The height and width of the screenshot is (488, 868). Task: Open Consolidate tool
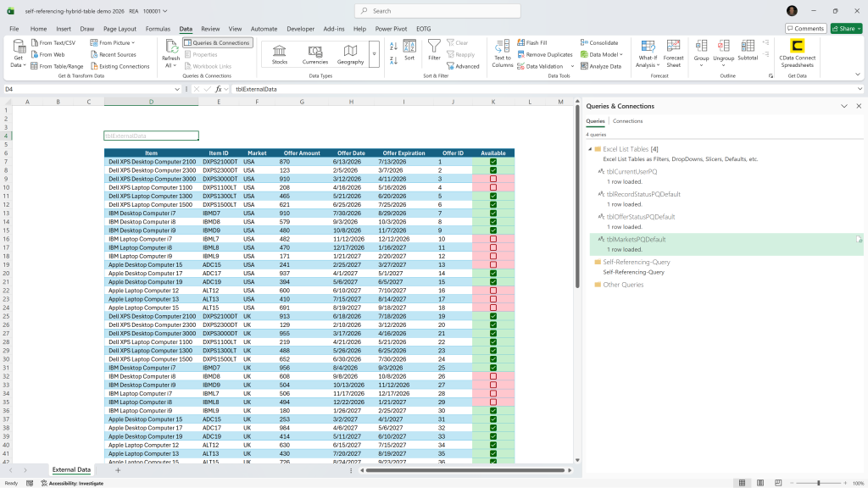click(599, 42)
